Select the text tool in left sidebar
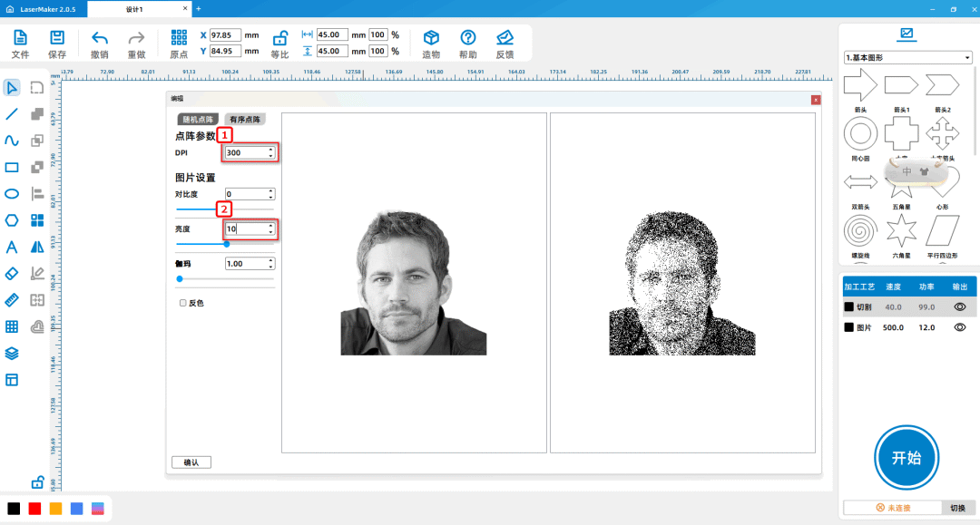This screenshot has width=980, height=525. pos(12,247)
